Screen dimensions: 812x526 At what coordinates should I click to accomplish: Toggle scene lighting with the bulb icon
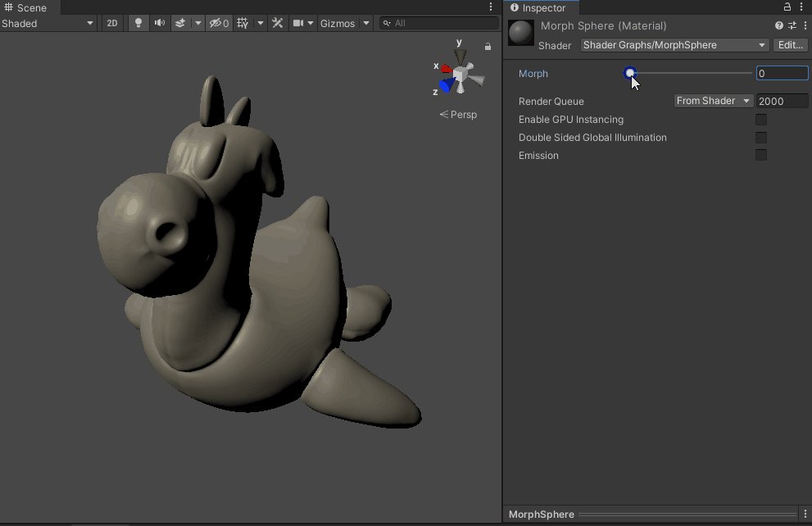click(137, 23)
